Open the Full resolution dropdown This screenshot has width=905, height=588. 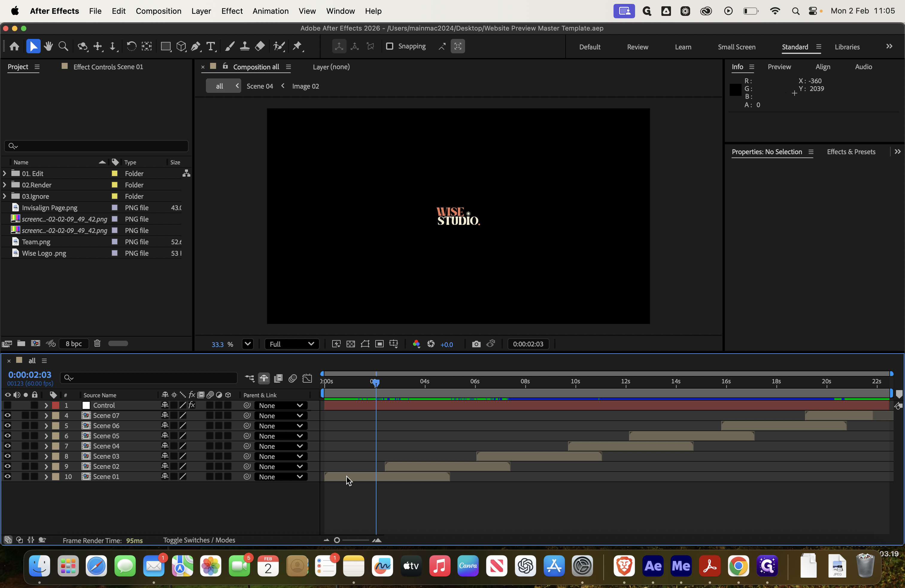coord(292,344)
